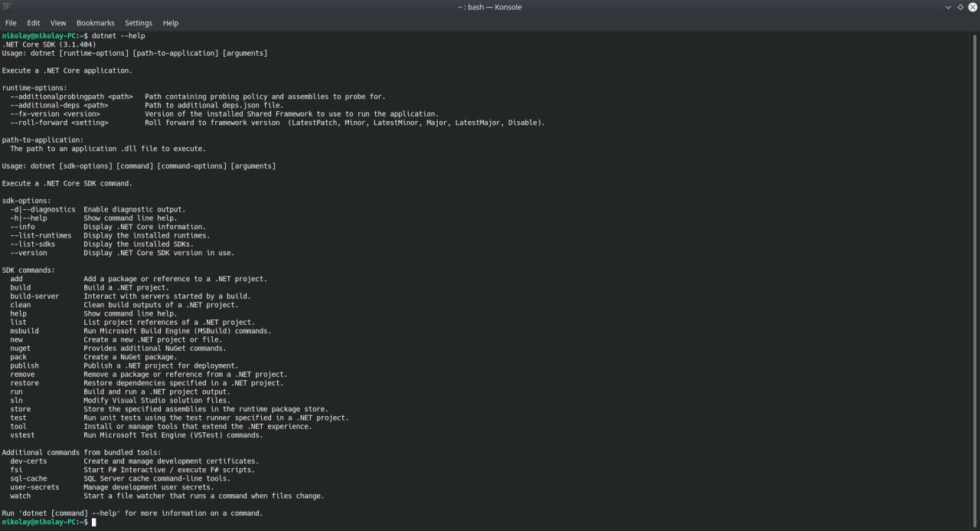This screenshot has width=980, height=531.
Task: Click 'The path to an application .dll' line
Action: 108,149
